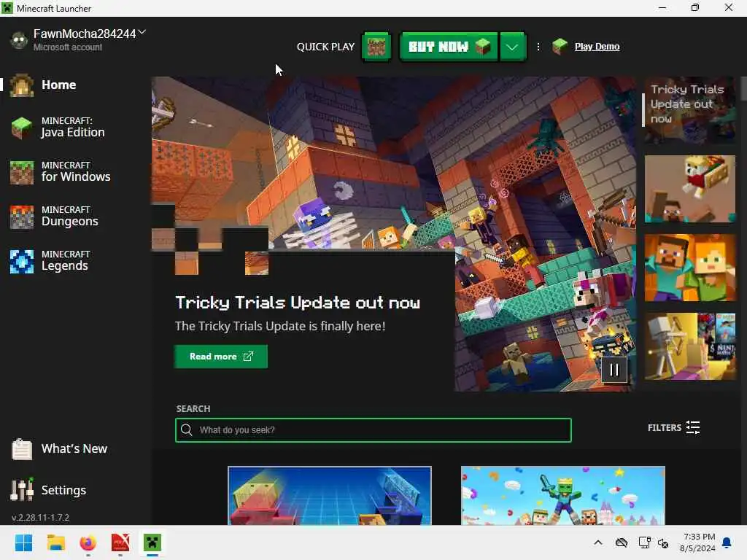Screen dimensions: 747x560
Task: Select the Tricky Trials Update carousel thumbnail
Action: (690, 110)
